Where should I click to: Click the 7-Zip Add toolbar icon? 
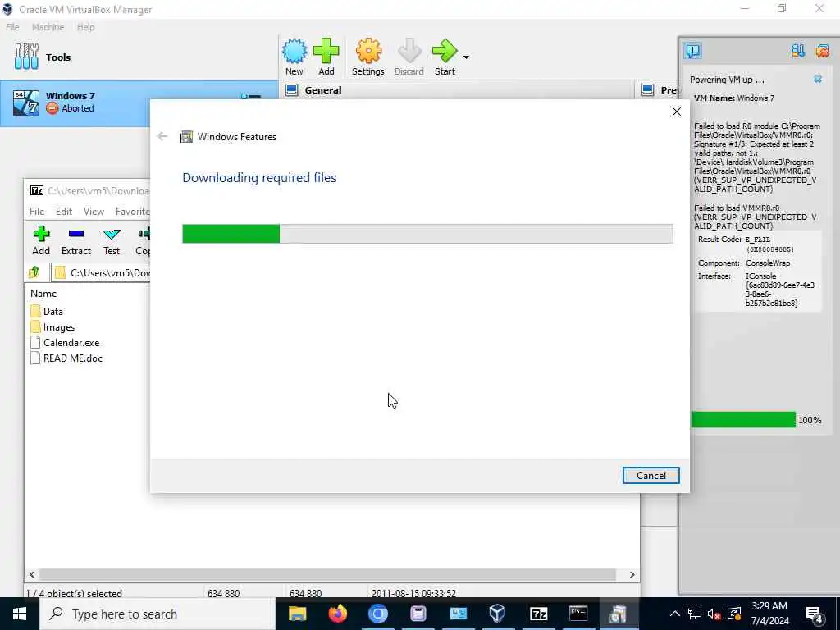[x=41, y=240]
